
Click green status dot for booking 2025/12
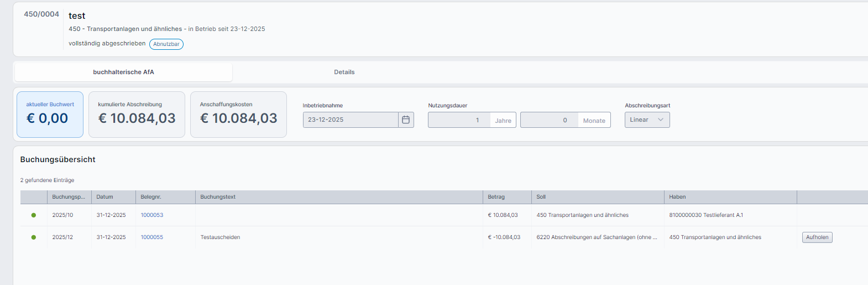point(34,237)
